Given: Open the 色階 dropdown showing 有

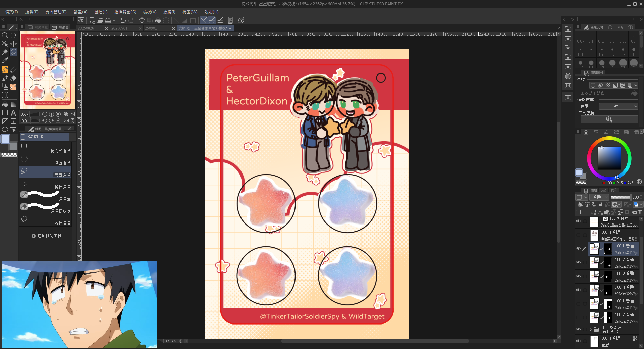Looking at the screenshot, I should pos(619,106).
